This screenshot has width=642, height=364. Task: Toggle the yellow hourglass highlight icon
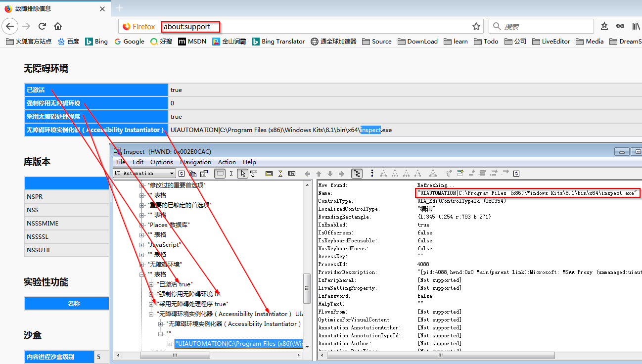tap(280, 174)
